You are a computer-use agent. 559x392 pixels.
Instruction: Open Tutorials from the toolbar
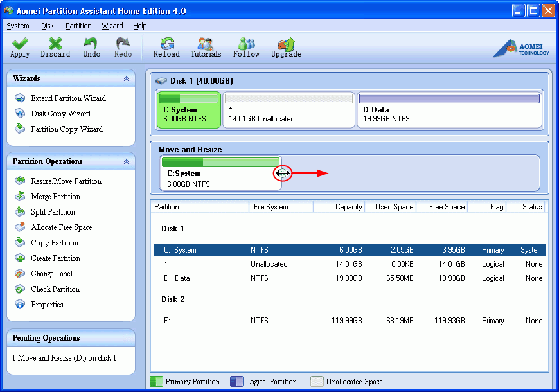point(206,48)
